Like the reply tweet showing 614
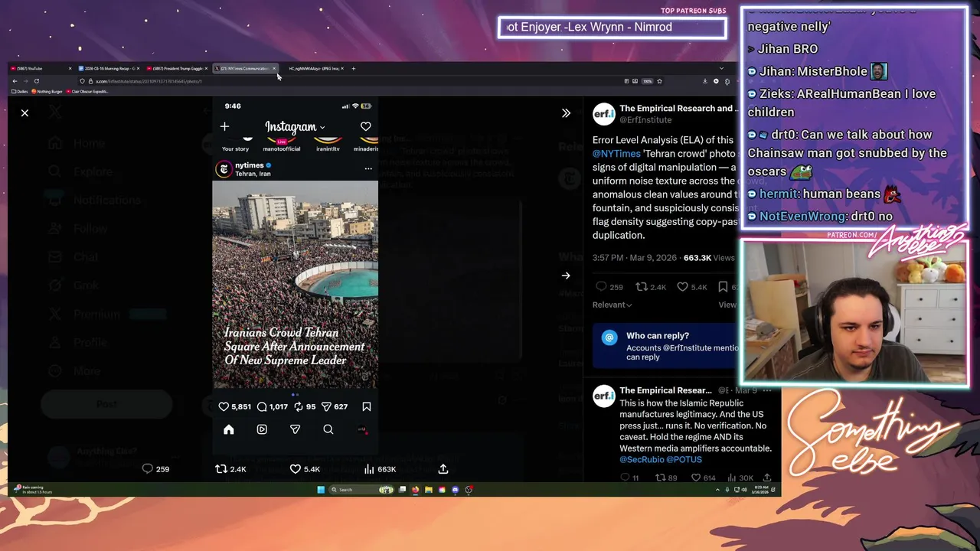 (x=696, y=478)
